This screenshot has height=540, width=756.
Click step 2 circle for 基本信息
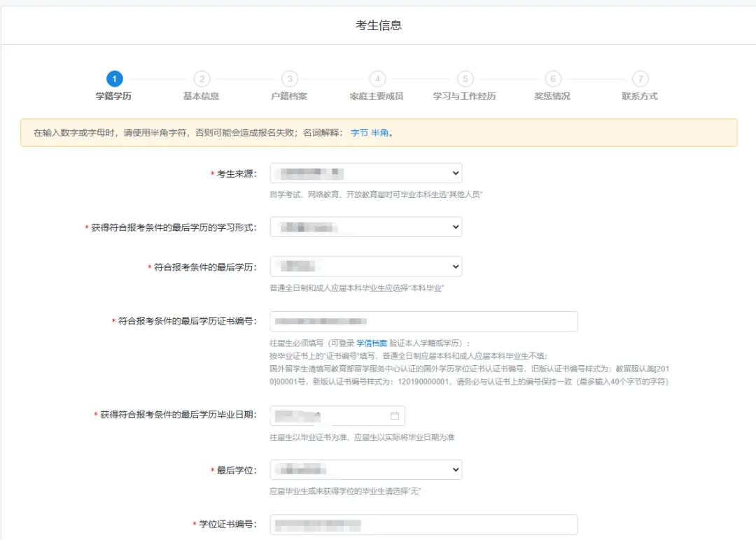click(x=202, y=78)
